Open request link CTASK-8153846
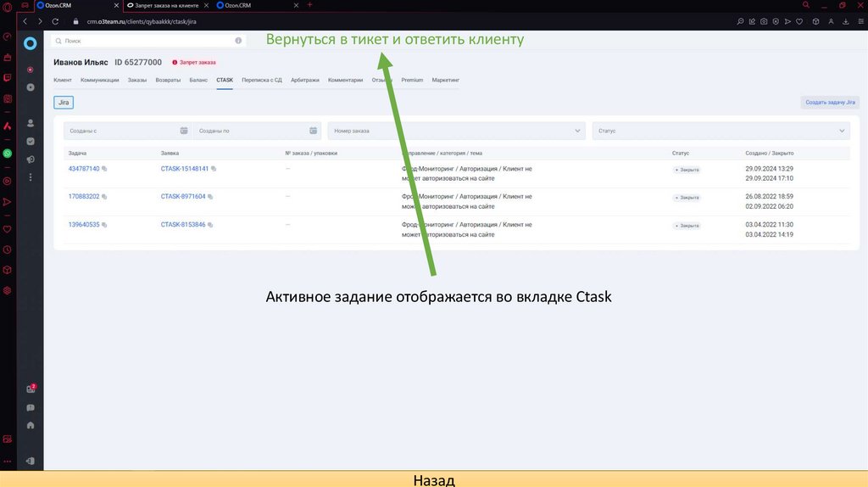 coord(183,225)
